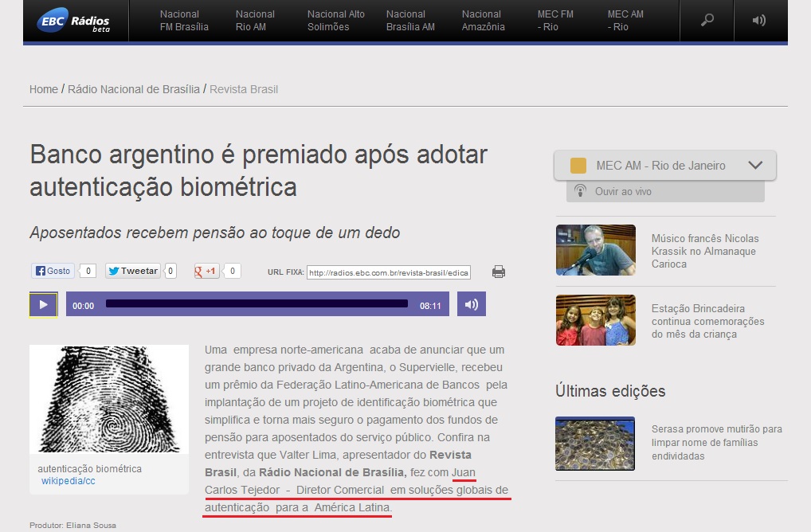The width and height of the screenshot is (811, 532).
Task: Open the Nicolas Krassik article thumbnail
Action: pos(595,250)
